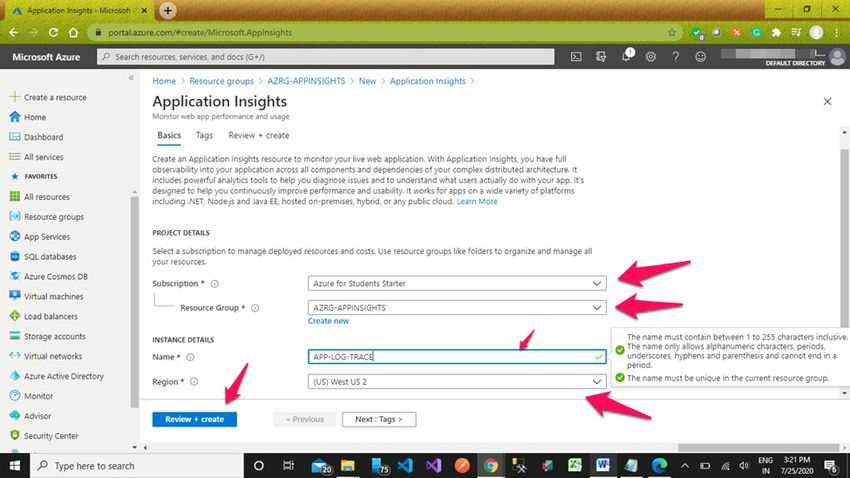Image resolution: width=850 pixels, height=478 pixels.
Task: Open Advisor in sidebar
Action: point(30,416)
